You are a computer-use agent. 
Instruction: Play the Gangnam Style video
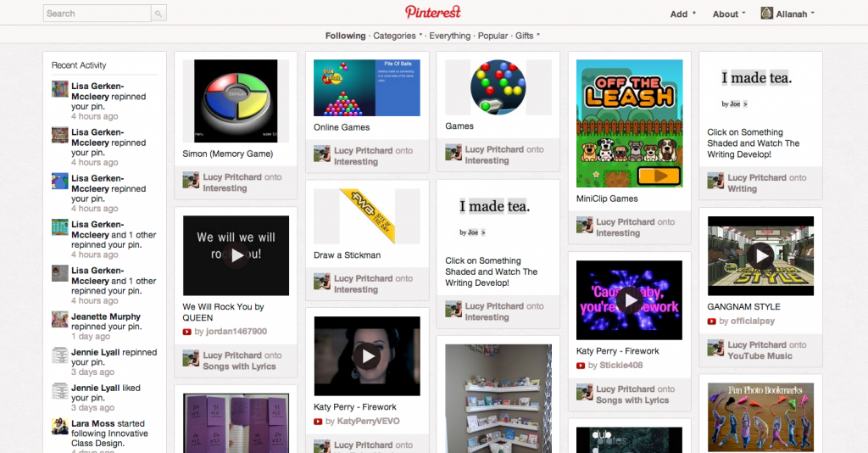(x=761, y=255)
